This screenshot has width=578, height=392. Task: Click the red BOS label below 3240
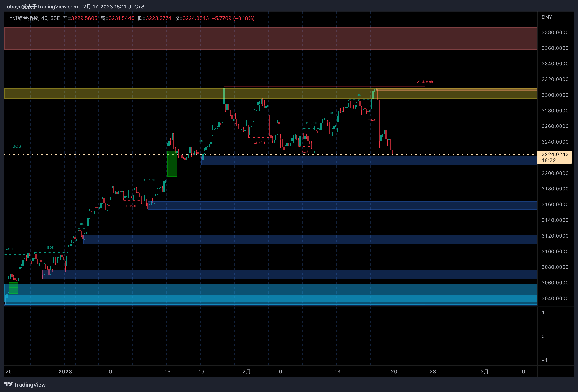point(305,152)
